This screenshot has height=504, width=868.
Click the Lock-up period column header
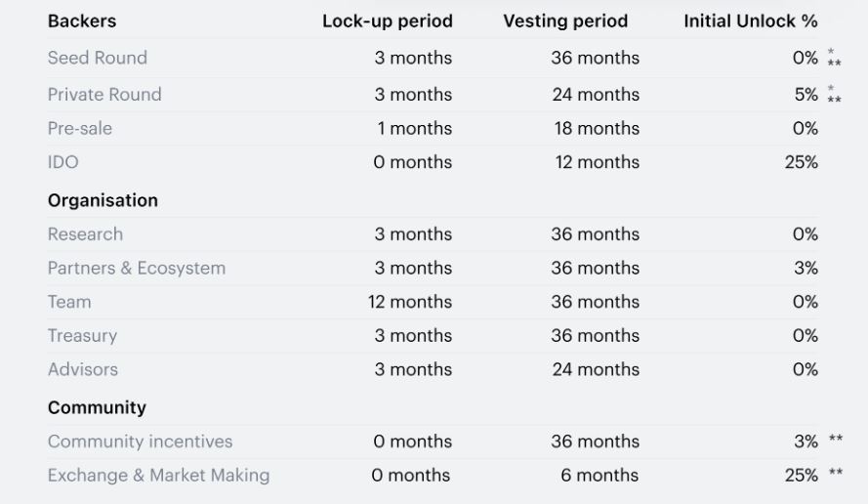(388, 21)
